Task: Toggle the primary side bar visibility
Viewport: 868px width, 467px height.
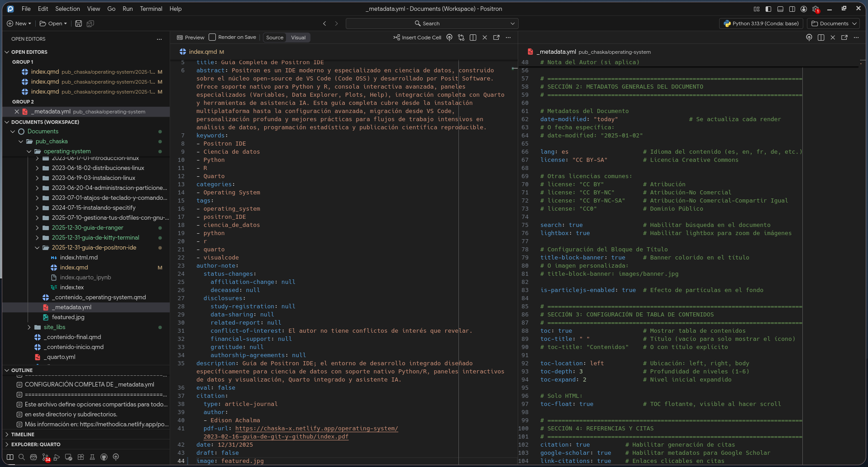Action: click(x=768, y=9)
